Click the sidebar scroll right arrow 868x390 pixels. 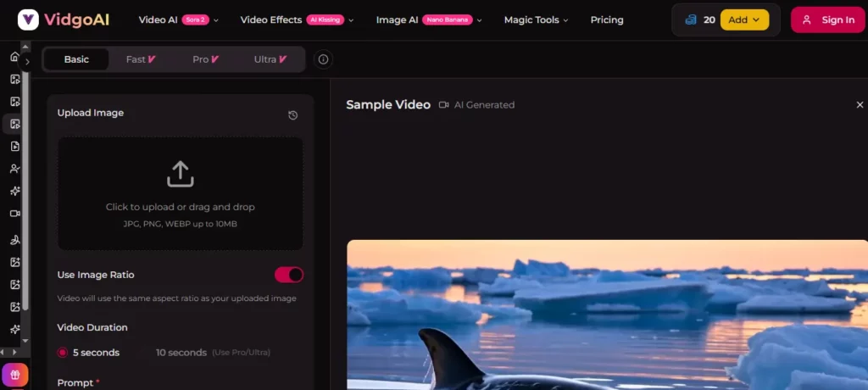coord(15,353)
